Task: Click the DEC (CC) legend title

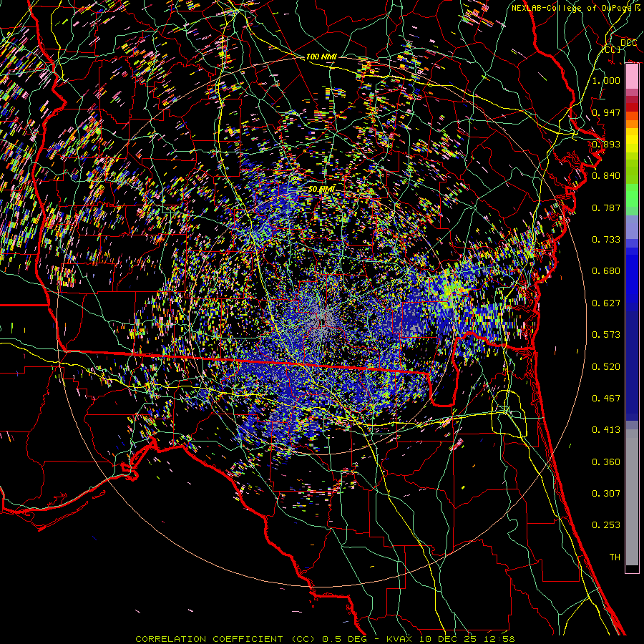Action: pyautogui.click(x=620, y=46)
